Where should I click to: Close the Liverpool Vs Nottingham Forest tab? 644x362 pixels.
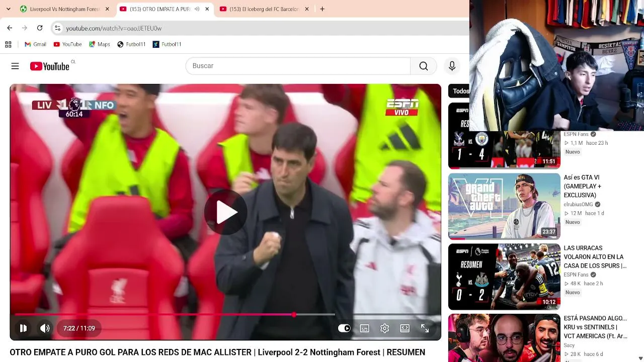(x=107, y=9)
